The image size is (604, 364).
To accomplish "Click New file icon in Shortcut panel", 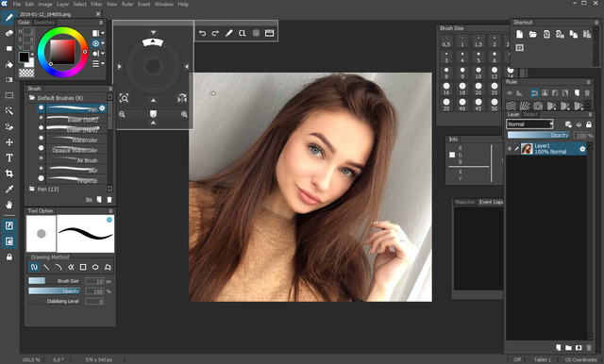I will click(x=519, y=34).
